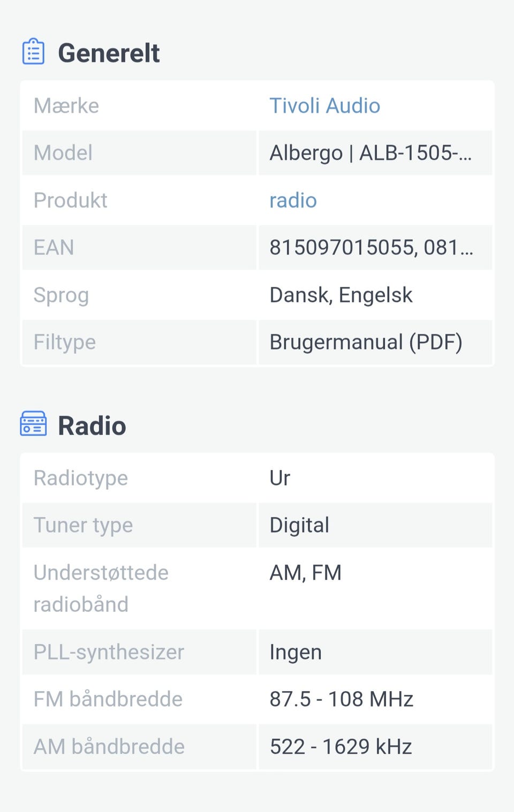Expand the truncated EAN number value
The image size is (514, 812).
pos(371,248)
